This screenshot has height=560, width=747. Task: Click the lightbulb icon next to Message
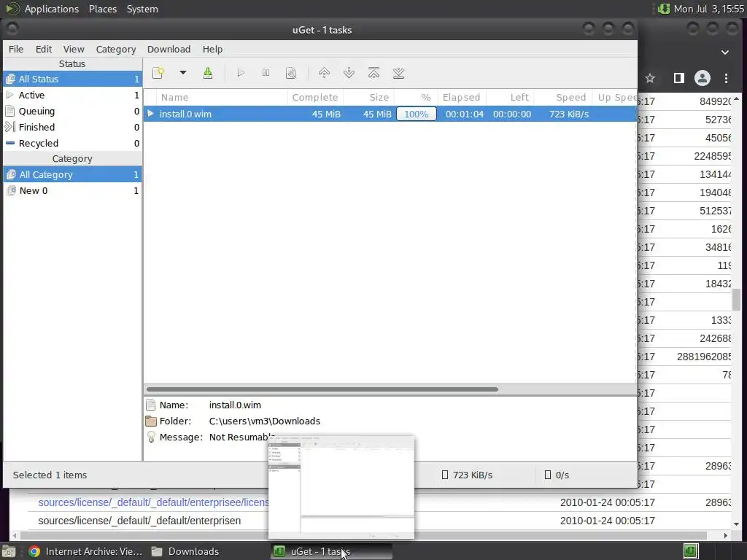(x=151, y=437)
